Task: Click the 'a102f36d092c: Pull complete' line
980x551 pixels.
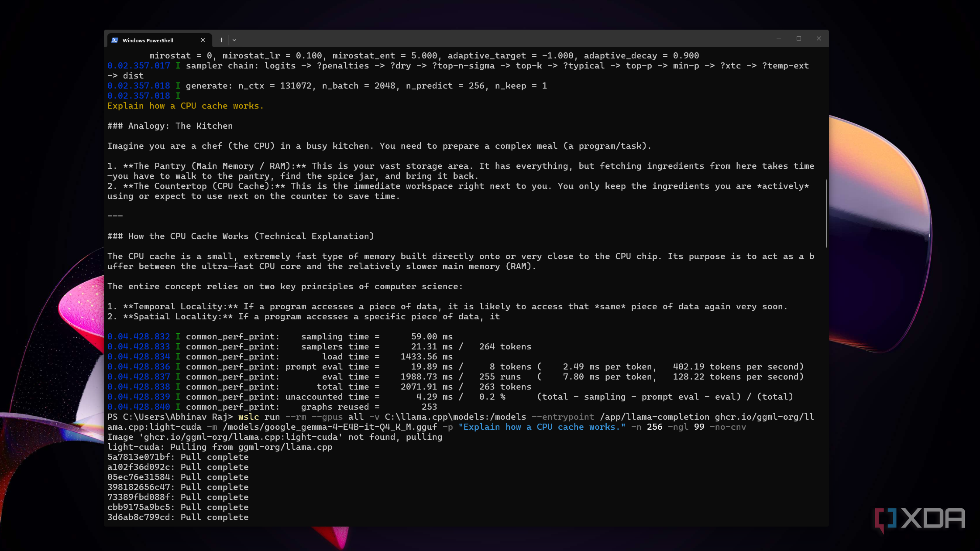Action: (178, 467)
